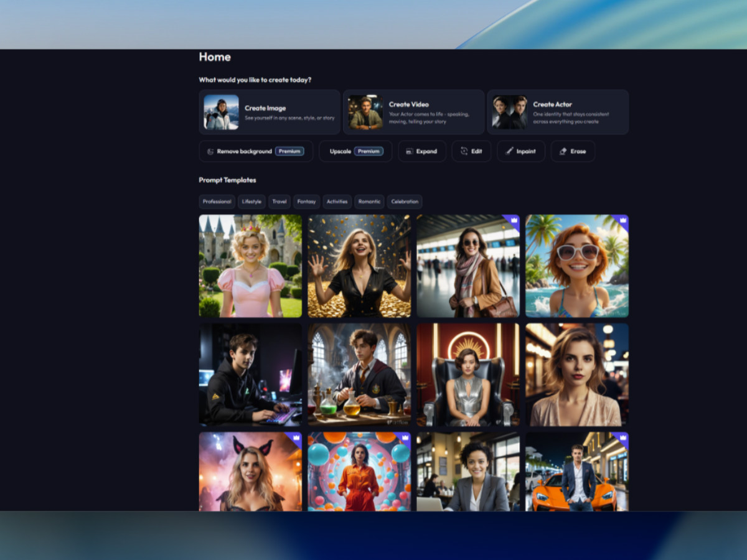Click crown badge on cartoon beach template

coord(622,220)
